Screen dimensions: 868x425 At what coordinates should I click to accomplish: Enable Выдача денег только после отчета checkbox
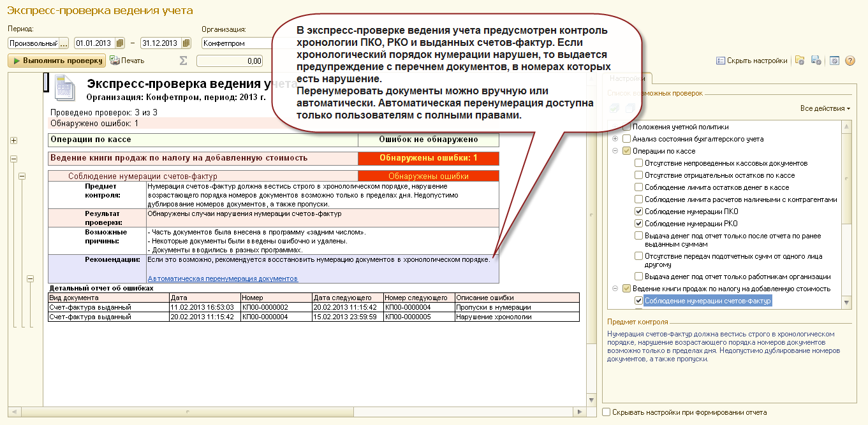638,236
